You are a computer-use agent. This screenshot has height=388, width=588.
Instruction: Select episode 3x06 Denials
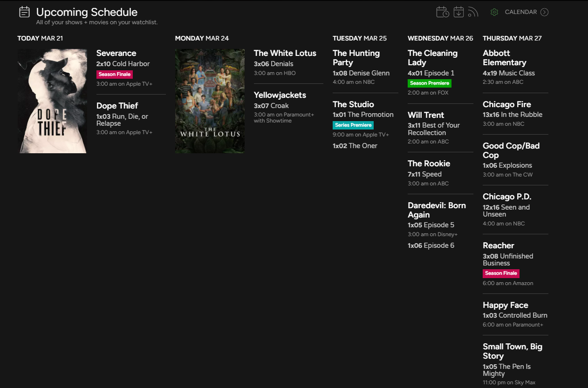click(x=273, y=64)
